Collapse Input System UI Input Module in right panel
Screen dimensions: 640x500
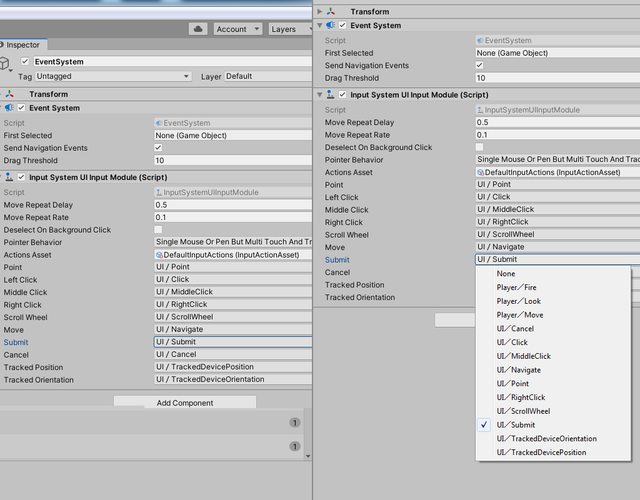pyautogui.click(x=320, y=95)
